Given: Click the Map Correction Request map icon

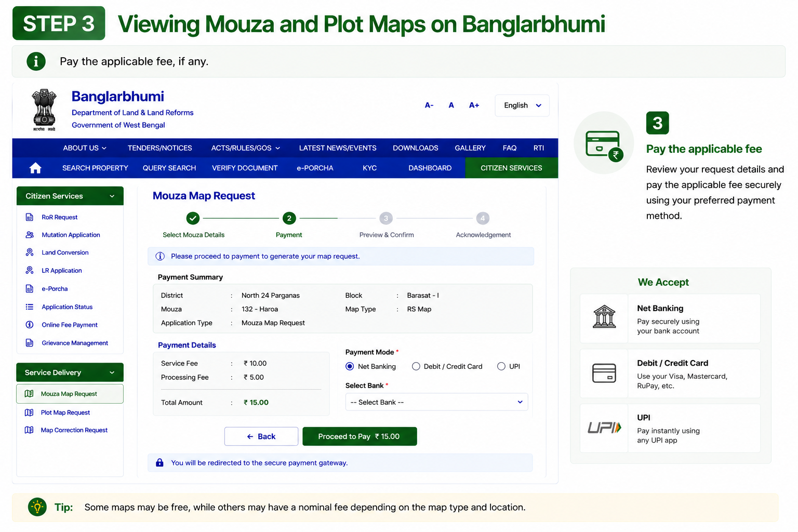Looking at the screenshot, I should coord(29,430).
